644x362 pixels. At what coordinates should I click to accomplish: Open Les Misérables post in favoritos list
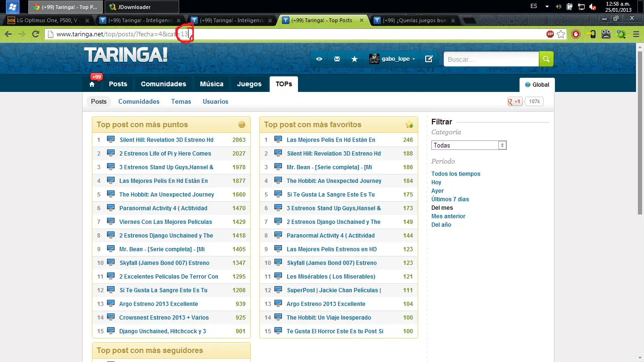[x=331, y=277]
